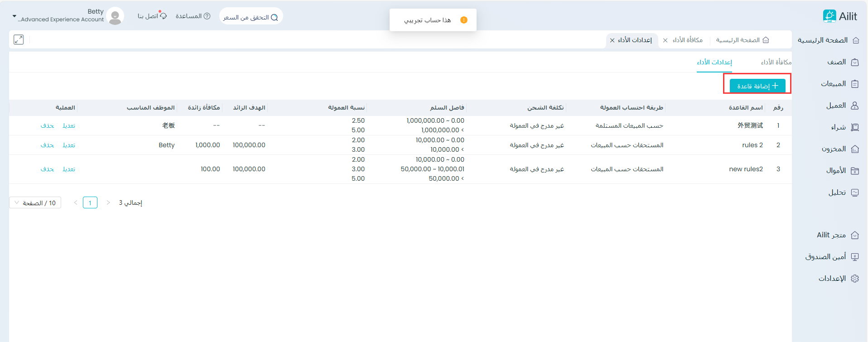Click the price check search icon
This screenshot has height=342, width=868.
274,18
